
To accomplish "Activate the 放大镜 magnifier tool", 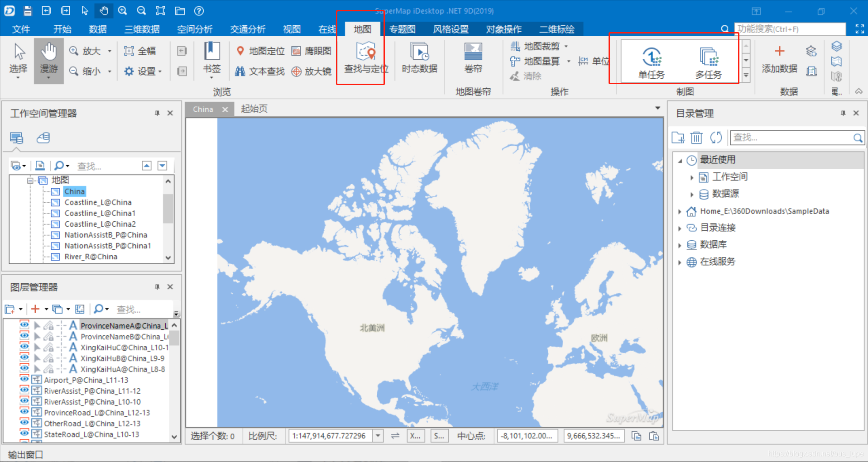I will (x=312, y=71).
